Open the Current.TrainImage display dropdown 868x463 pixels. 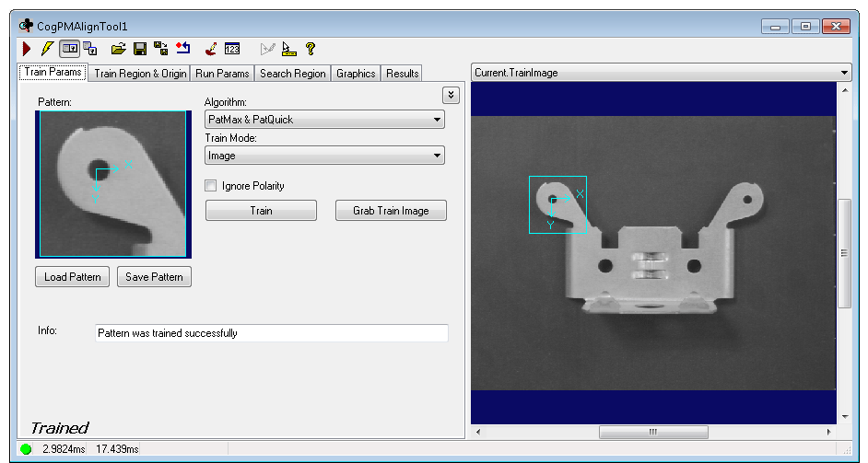coord(661,73)
